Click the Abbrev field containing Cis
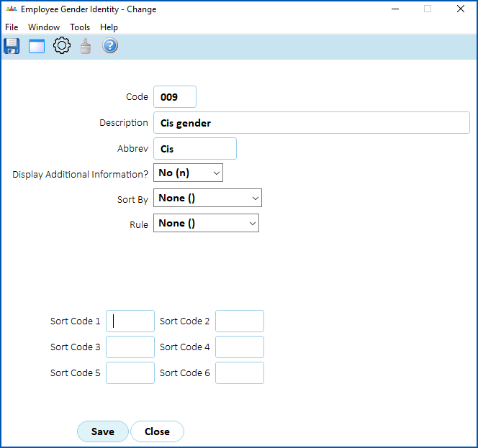Screen dimensions: 478x448 pyautogui.click(x=195, y=149)
